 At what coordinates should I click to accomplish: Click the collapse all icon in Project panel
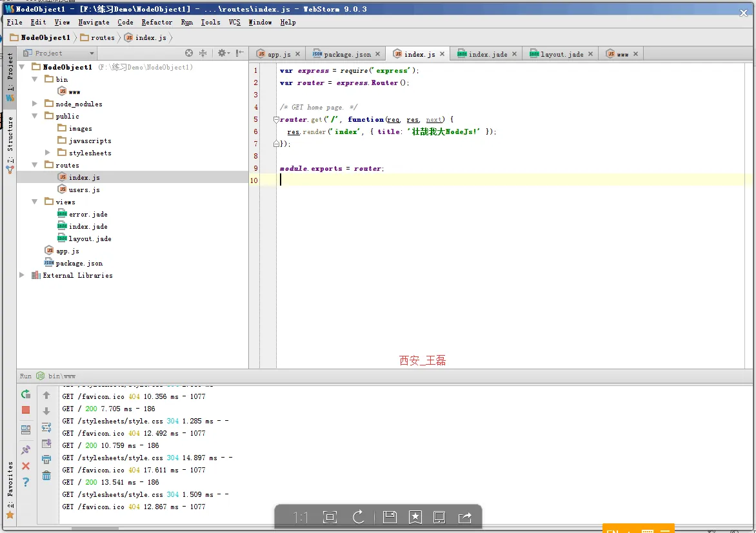coord(203,53)
